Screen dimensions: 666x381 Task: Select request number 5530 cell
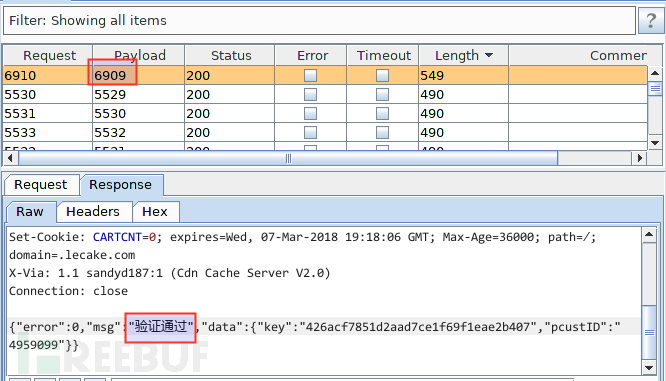(48, 94)
